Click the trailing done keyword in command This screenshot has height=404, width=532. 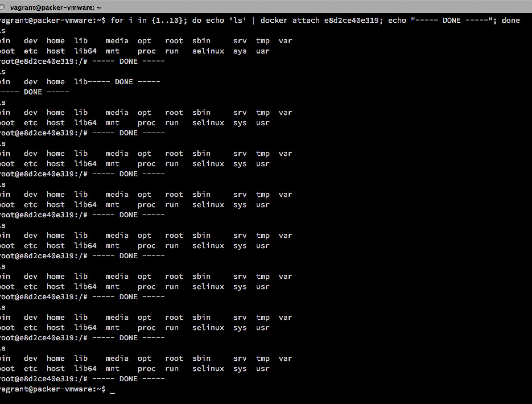[x=511, y=20]
